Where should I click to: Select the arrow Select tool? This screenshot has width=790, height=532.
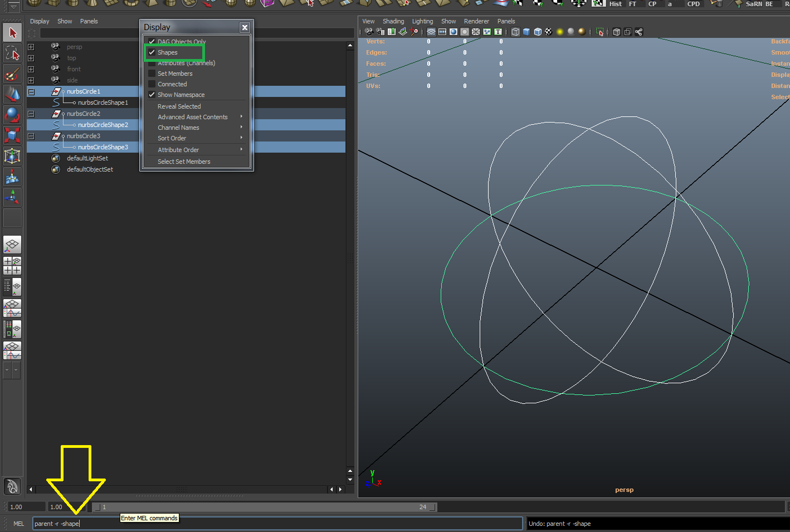tap(12, 33)
